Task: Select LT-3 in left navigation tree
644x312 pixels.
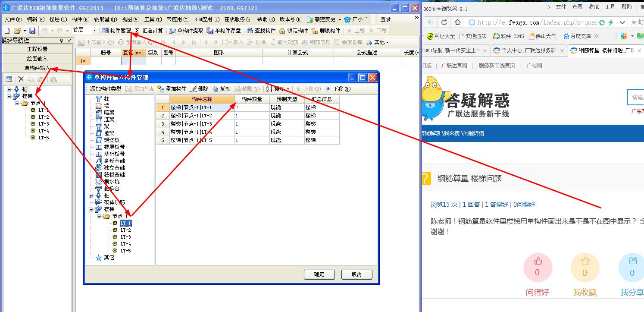Action: click(x=44, y=124)
